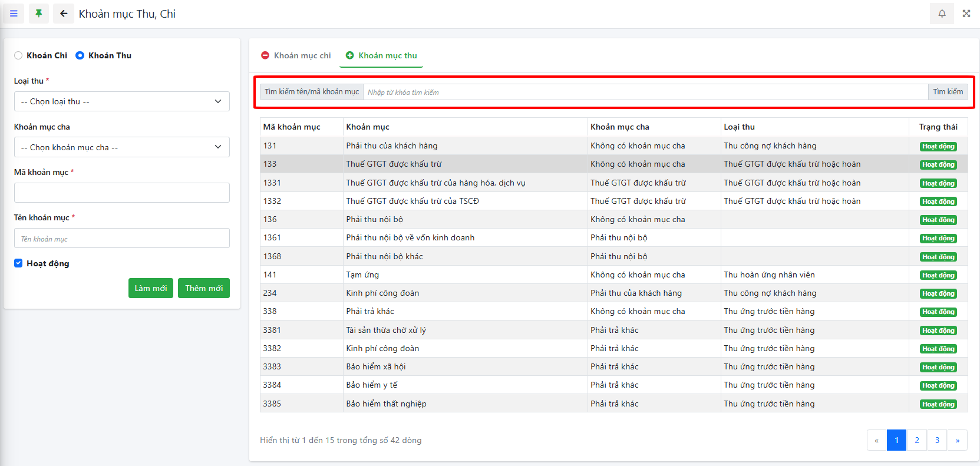Click Hoạt động badge for row 131

938,146
